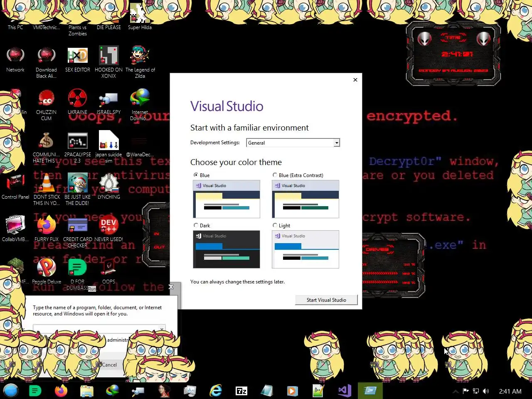
Task: Close the Run dialog with X
Action: coord(171,287)
